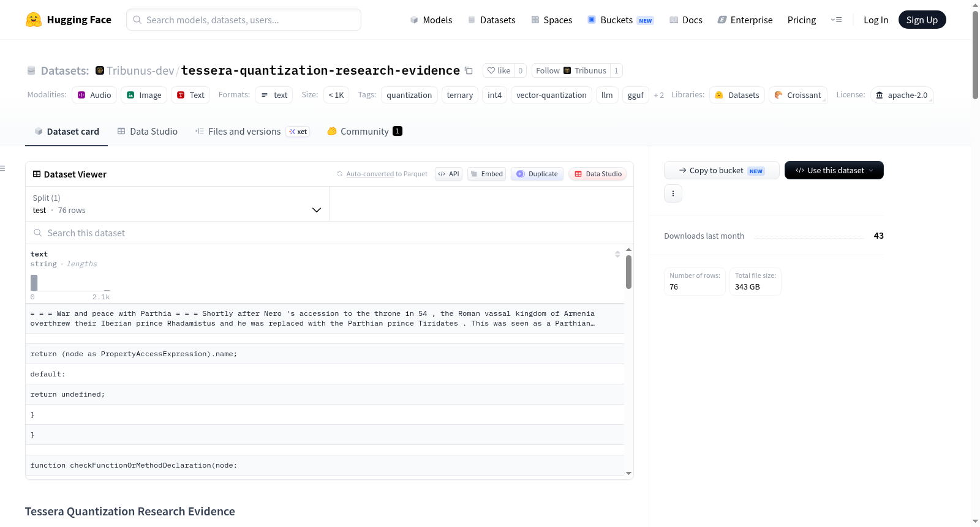The image size is (980, 527).
Task: Click the viewer scroll-up arrow
Action: (628, 250)
